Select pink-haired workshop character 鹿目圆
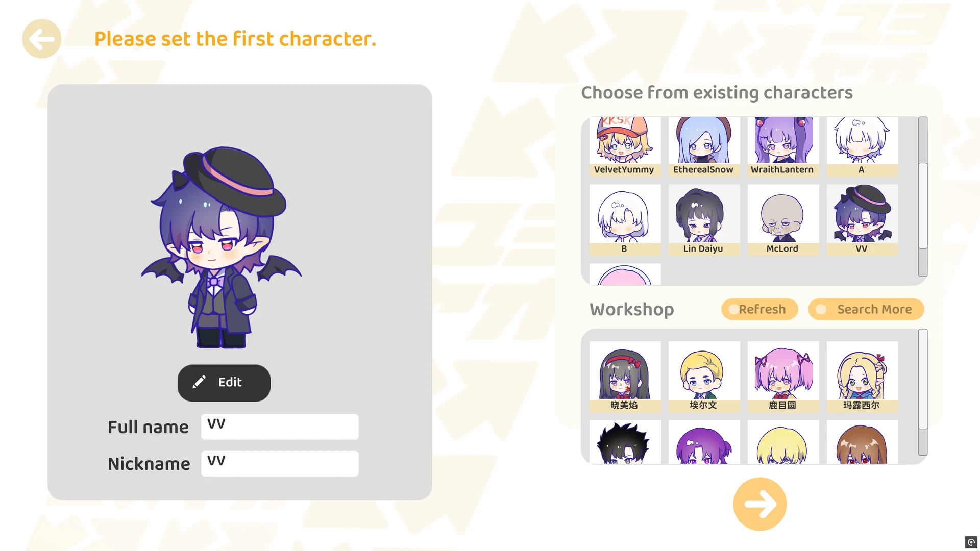 tap(783, 377)
